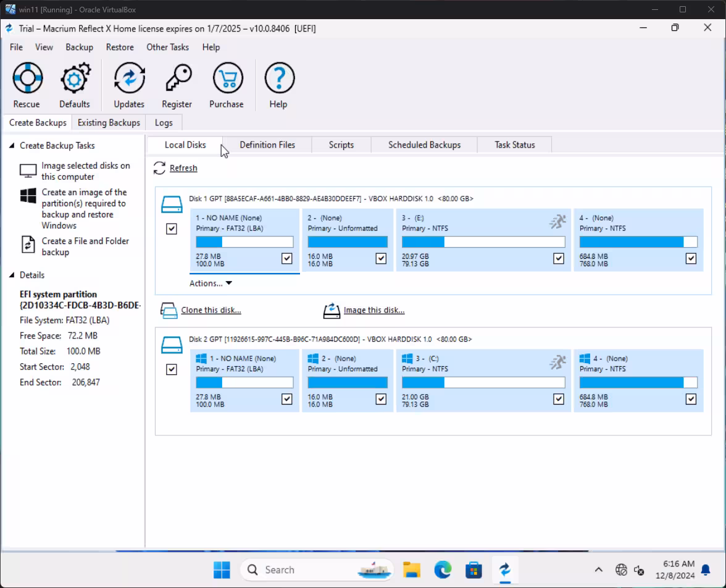Uncheck Disk 1 partition 2 Unformatted checkbox
Viewport: 726px width, 588px height.
click(x=381, y=259)
